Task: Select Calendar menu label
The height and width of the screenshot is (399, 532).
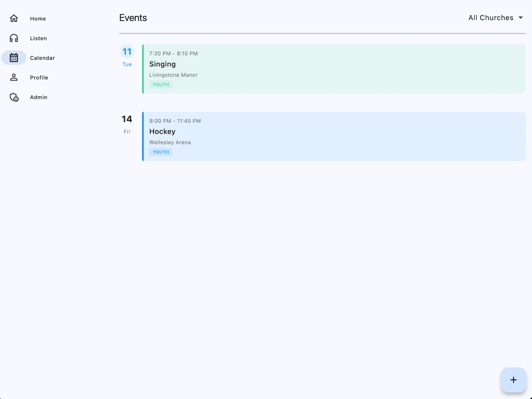Action: coord(42,58)
